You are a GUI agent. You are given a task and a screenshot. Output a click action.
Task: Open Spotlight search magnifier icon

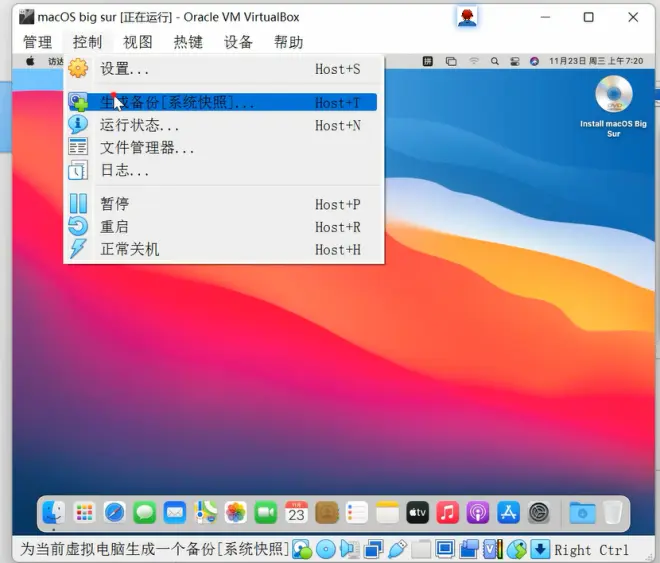click(495, 61)
